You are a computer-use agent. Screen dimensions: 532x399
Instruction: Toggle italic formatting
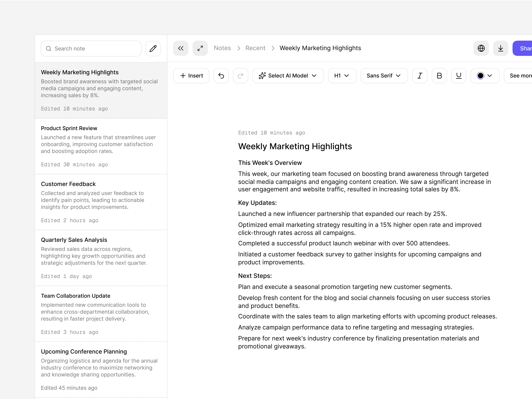pyautogui.click(x=420, y=76)
